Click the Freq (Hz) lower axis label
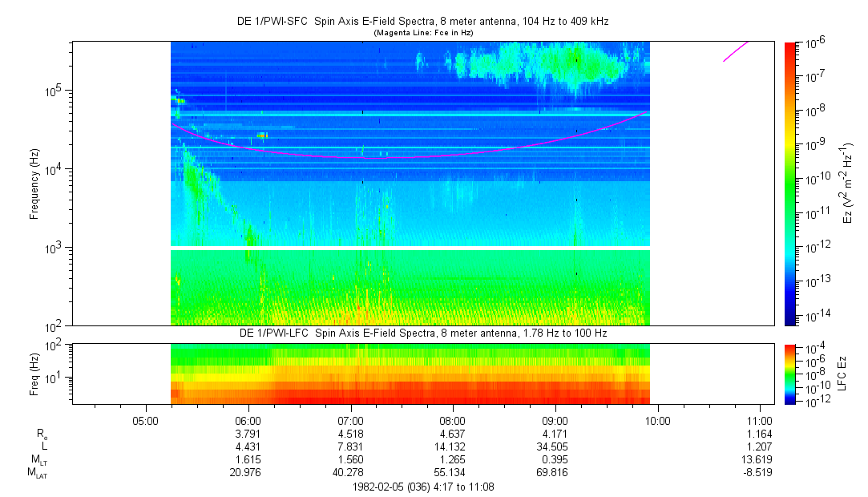Viewport: 868px width, 497px height. [x=34, y=374]
